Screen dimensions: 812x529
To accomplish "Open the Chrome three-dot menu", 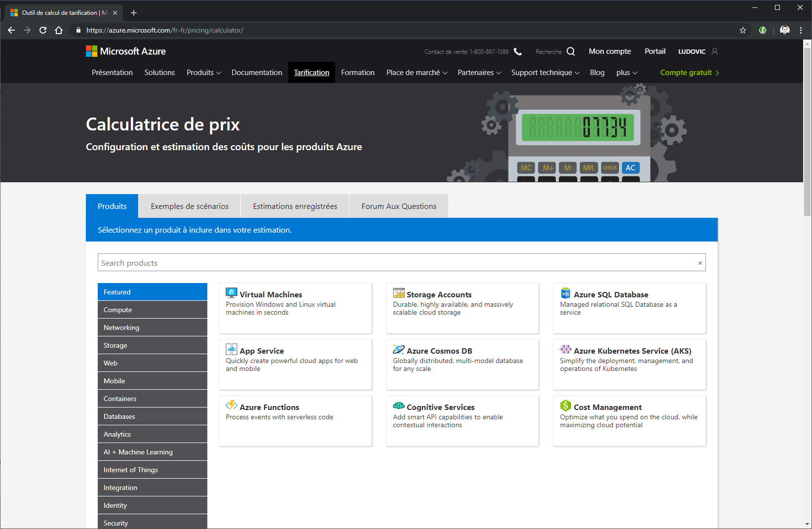I will coord(801,30).
